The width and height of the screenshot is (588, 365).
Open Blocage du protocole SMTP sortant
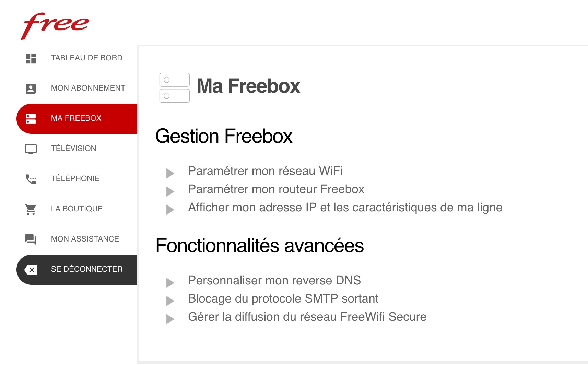(x=283, y=299)
